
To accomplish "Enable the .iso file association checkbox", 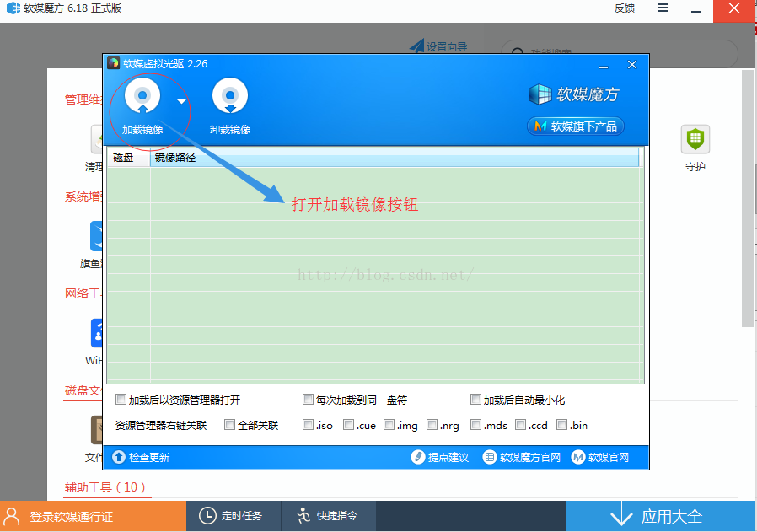I will coord(308,425).
